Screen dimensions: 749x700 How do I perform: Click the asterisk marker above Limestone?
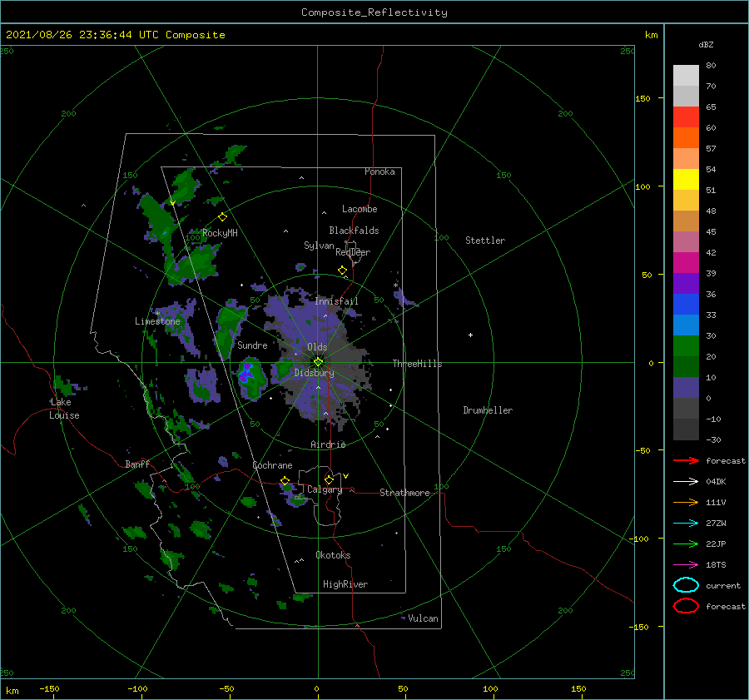click(x=157, y=314)
